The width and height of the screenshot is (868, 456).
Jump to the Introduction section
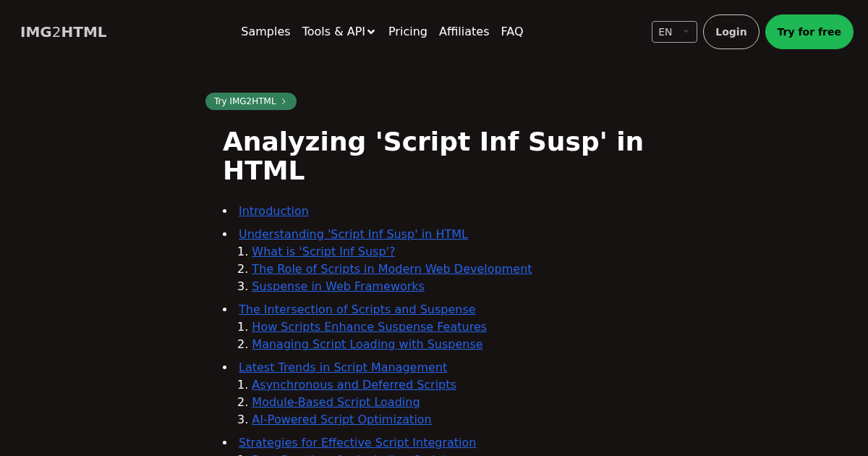pos(273,211)
